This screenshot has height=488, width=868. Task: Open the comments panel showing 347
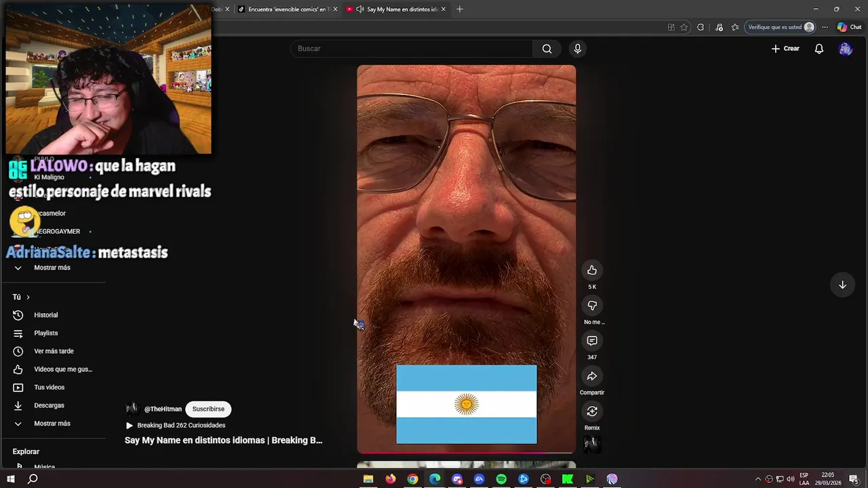click(592, 341)
